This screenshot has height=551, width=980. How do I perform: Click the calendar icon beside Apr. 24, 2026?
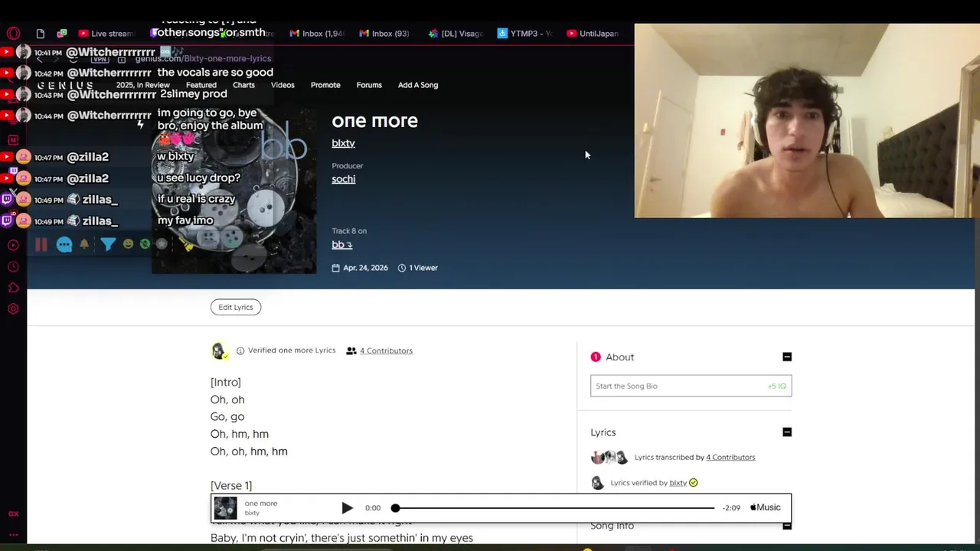(335, 268)
